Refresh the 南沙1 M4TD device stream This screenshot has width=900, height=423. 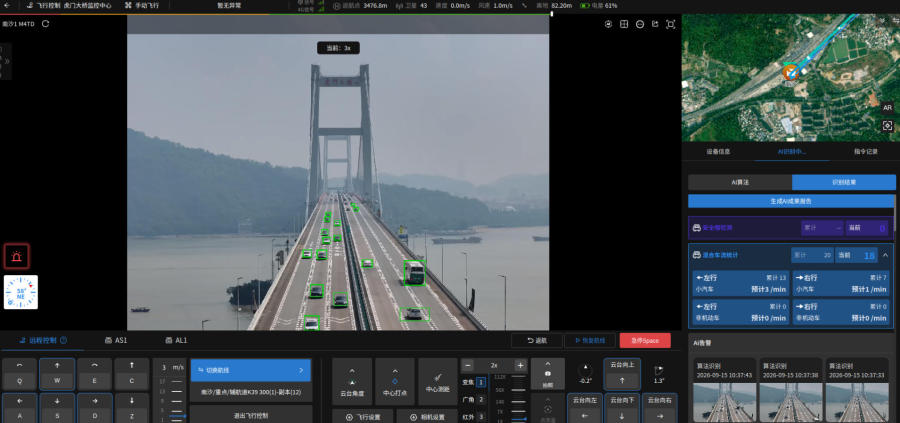point(46,24)
